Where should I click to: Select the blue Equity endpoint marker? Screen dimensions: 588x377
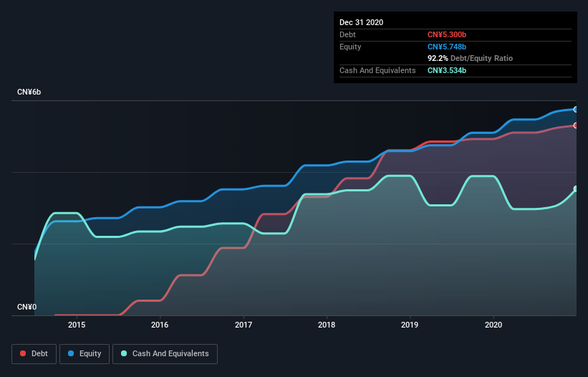click(x=576, y=110)
